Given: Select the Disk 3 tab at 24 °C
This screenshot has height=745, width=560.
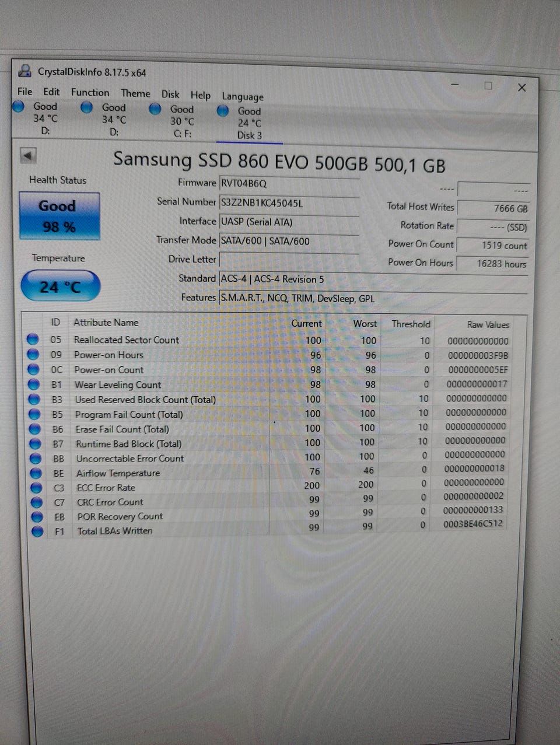Looking at the screenshot, I should click(249, 123).
